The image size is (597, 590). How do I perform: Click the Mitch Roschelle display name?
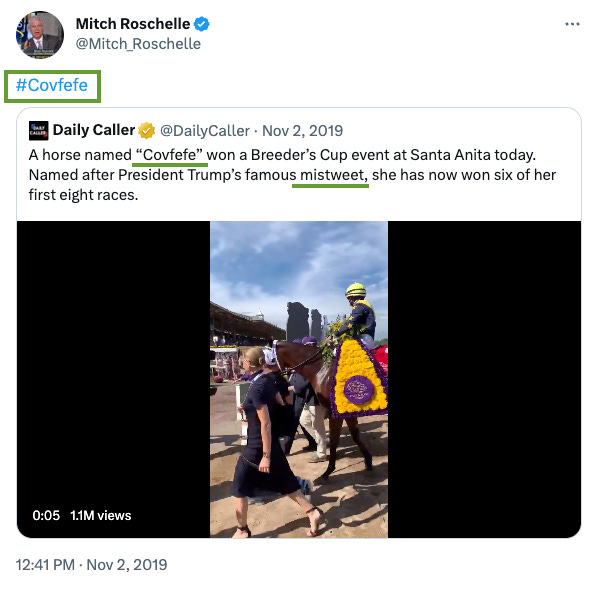(x=133, y=24)
